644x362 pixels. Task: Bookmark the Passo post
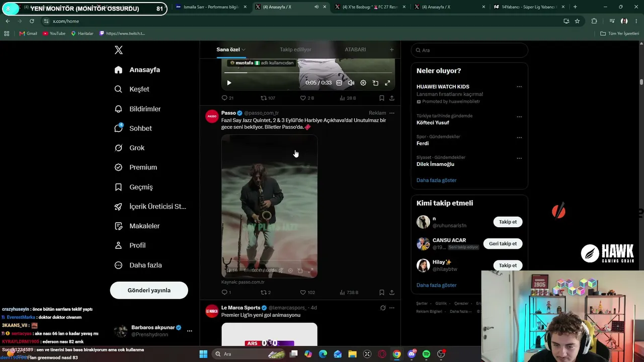(382, 293)
